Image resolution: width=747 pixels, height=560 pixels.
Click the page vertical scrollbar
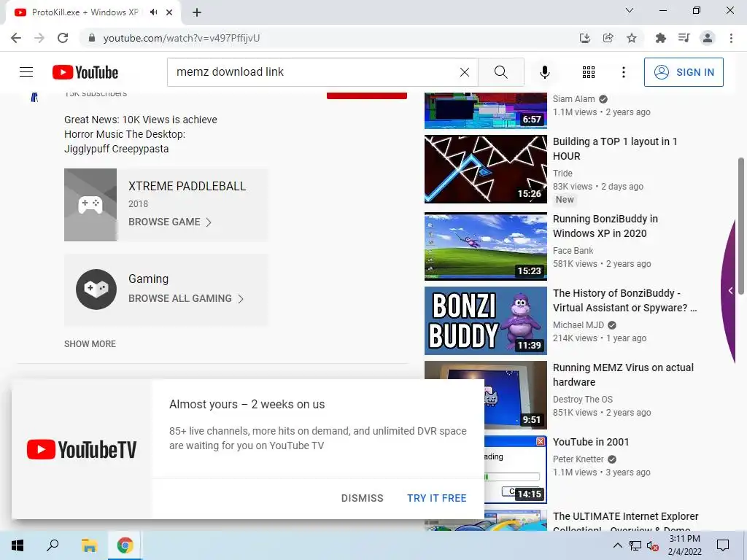741,226
